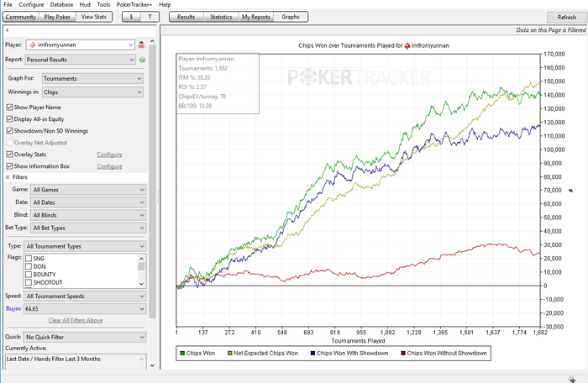Switch to Community tab
Image resolution: width=588 pixels, height=383 pixels.
tap(21, 17)
